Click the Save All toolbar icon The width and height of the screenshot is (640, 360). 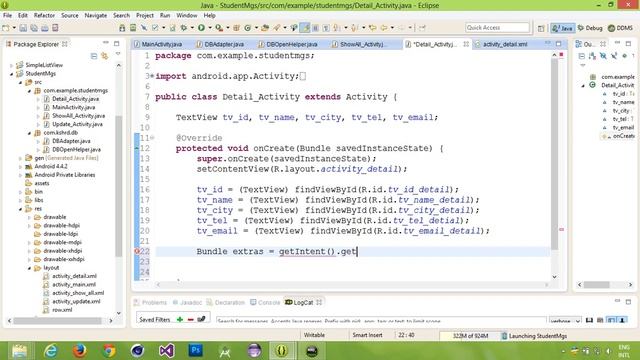point(34,28)
